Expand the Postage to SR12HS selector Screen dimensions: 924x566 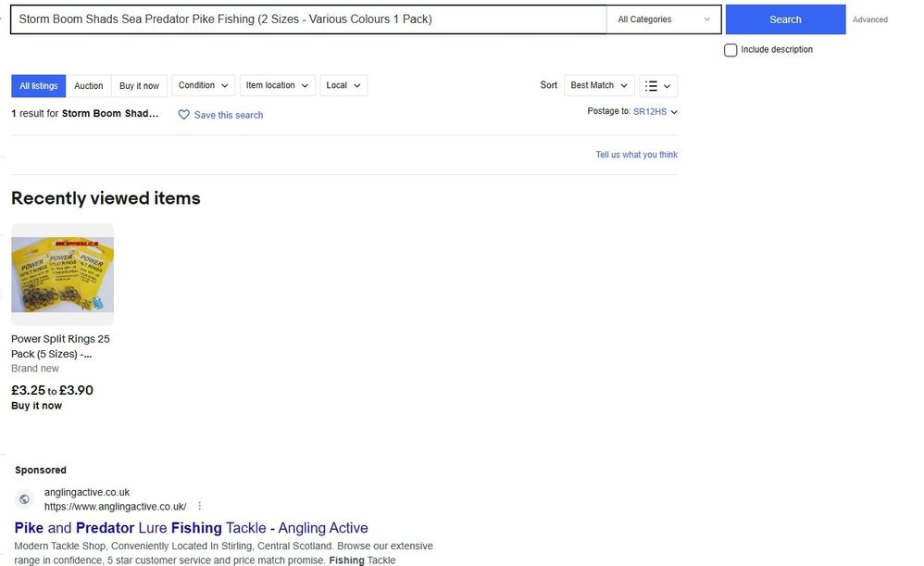click(x=655, y=112)
